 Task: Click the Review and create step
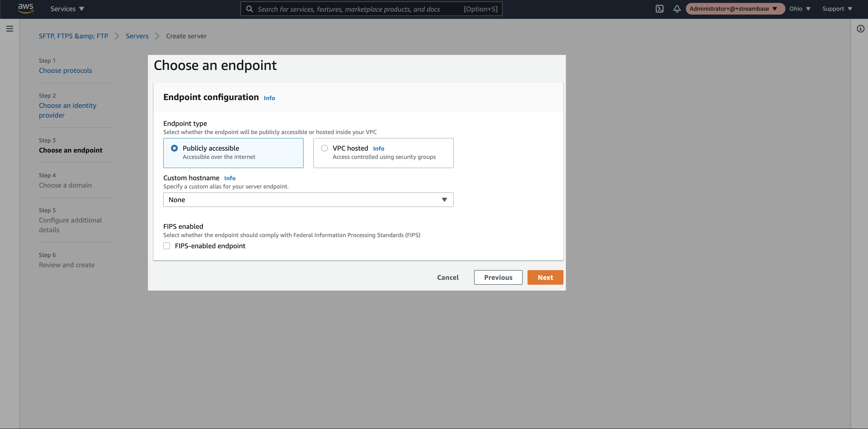click(x=67, y=265)
